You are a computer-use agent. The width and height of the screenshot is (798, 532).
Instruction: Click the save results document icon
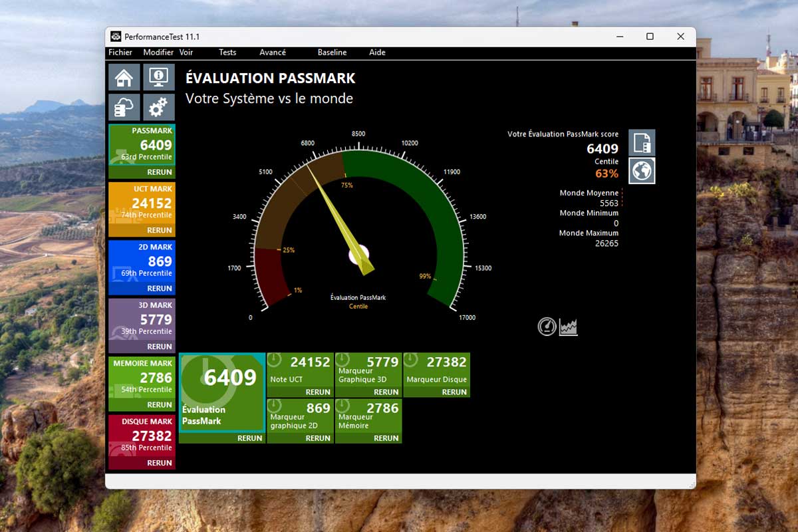point(642,142)
